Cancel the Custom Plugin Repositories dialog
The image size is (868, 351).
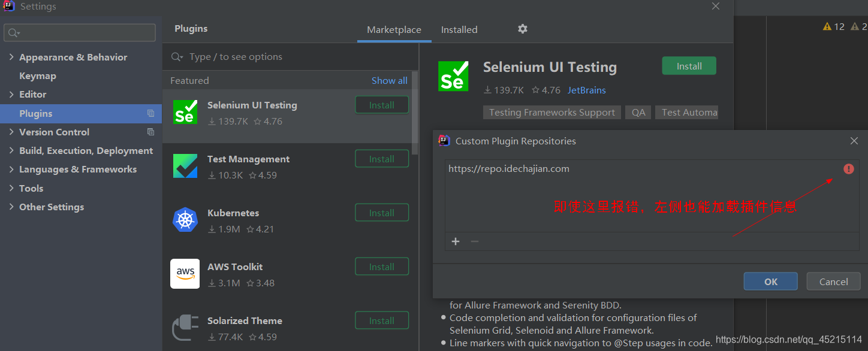click(x=834, y=282)
